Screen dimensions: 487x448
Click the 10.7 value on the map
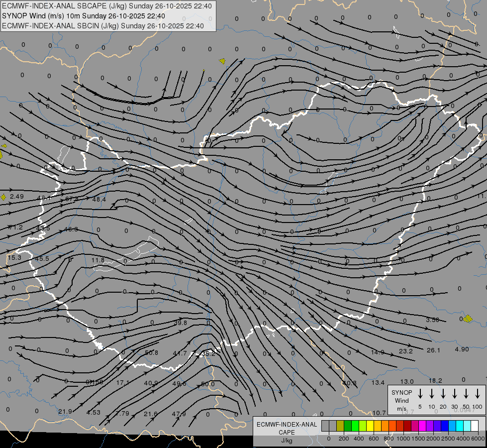pos(379,413)
